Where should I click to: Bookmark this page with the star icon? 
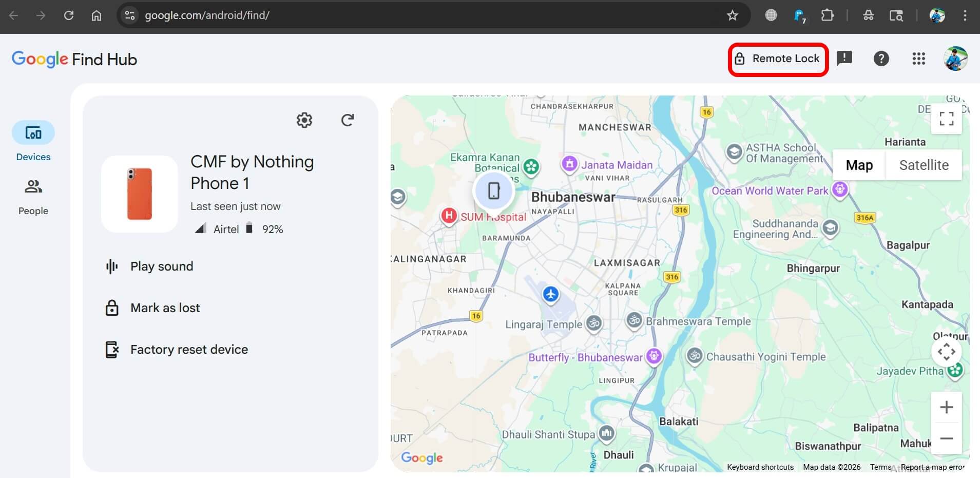(733, 15)
